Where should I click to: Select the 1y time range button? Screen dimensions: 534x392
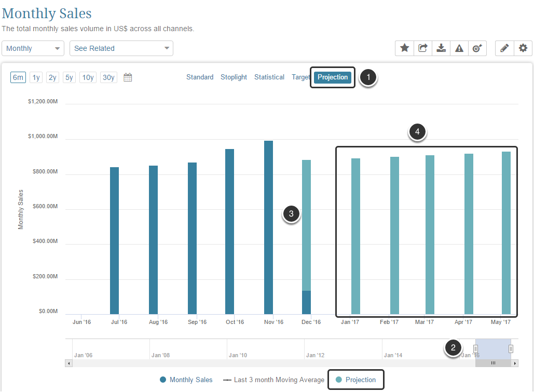36,77
